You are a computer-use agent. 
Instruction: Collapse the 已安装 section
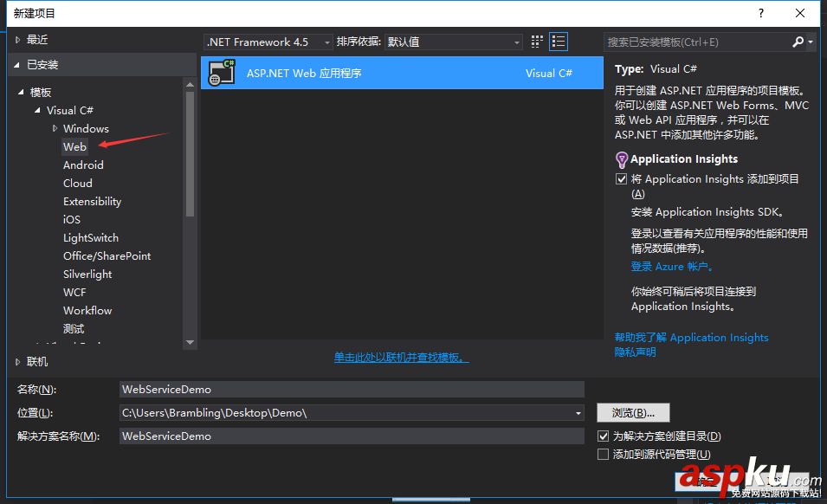point(16,65)
